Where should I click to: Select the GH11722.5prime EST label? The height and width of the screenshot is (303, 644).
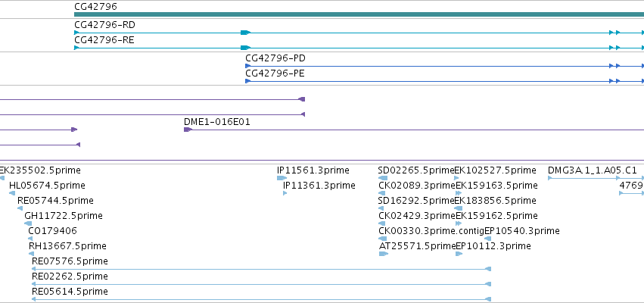tap(64, 216)
